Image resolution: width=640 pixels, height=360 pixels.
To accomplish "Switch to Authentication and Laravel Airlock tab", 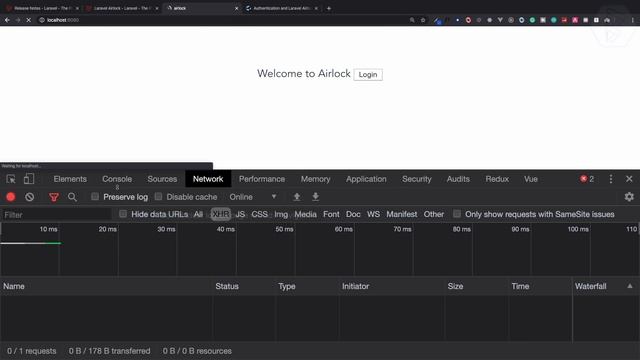I will [x=282, y=8].
